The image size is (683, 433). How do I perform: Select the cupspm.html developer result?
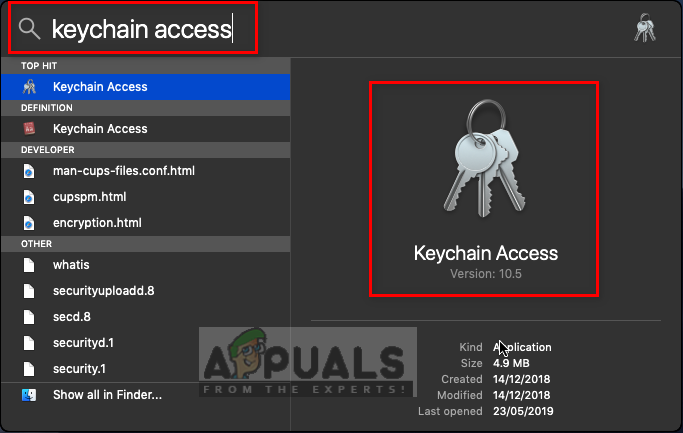click(x=145, y=197)
